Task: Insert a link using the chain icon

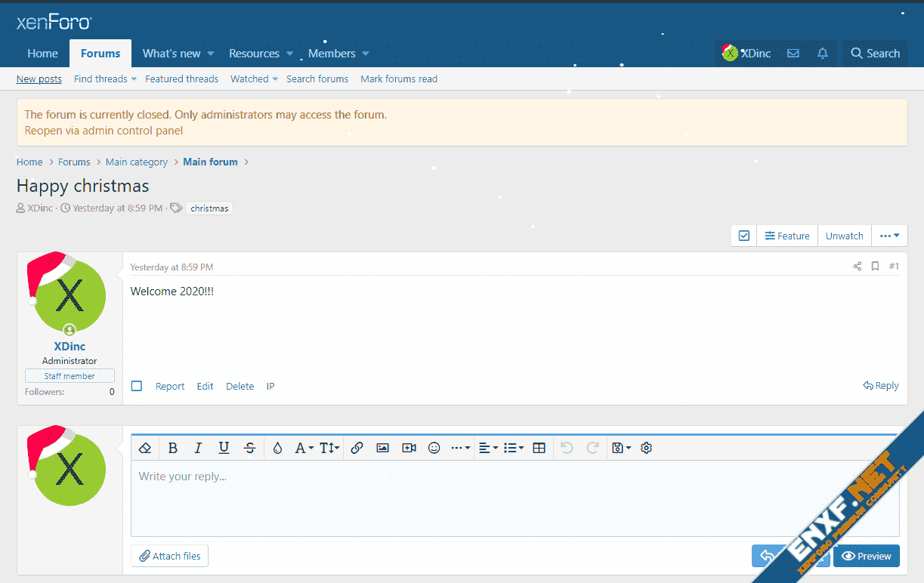Action: pyautogui.click(x=357, y=448)
